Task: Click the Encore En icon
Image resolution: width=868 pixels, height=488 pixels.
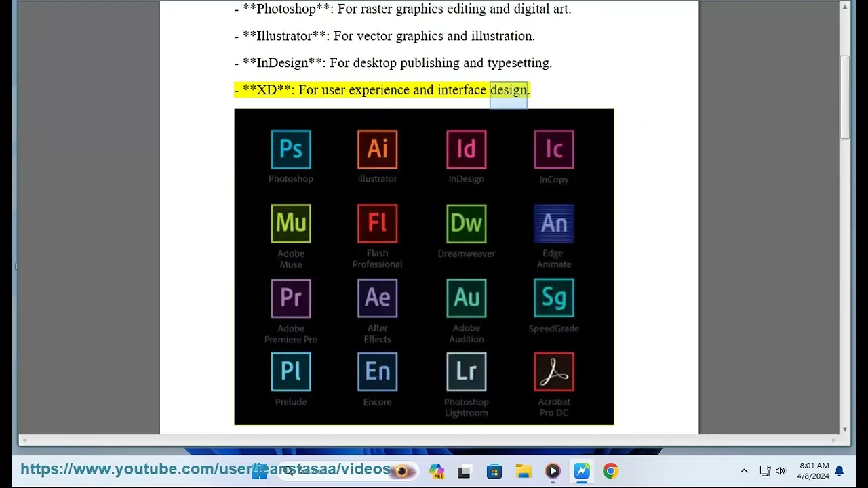Action: (x=378, y=371)
